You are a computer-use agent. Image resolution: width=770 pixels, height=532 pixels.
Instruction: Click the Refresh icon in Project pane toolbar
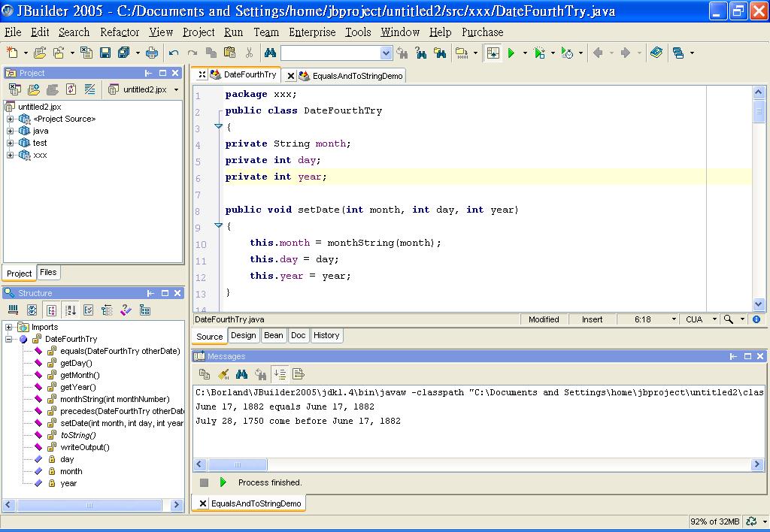click(x=71, y=89)
